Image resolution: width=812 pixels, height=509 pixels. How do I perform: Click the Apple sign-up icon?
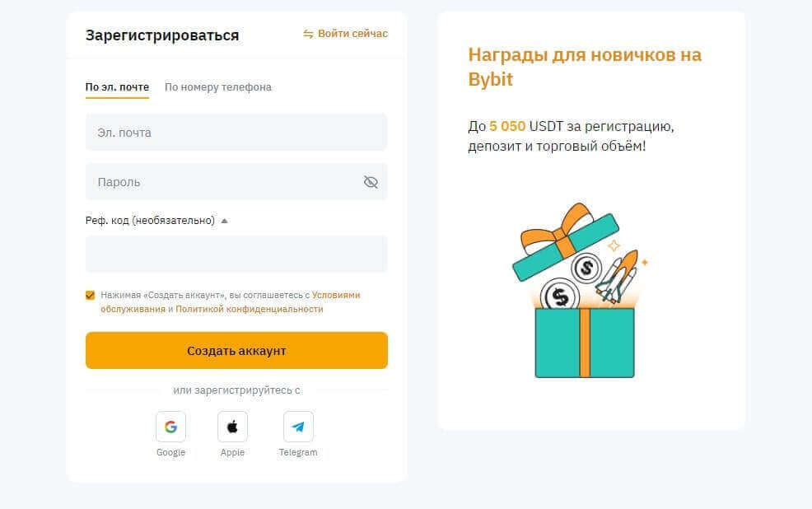point(232,427)
